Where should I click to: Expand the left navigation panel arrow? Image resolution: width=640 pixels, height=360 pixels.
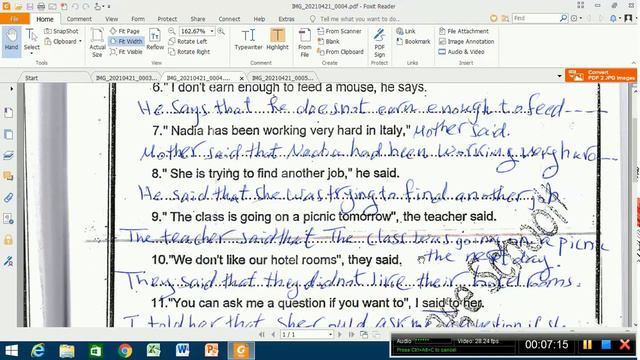[x=11, y=89]
